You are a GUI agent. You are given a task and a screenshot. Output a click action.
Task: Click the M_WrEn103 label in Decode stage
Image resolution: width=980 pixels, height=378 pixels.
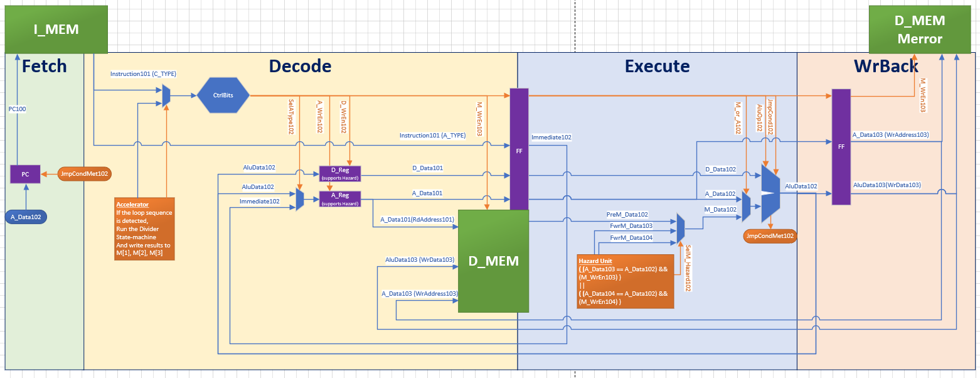[x=479, y=119]
